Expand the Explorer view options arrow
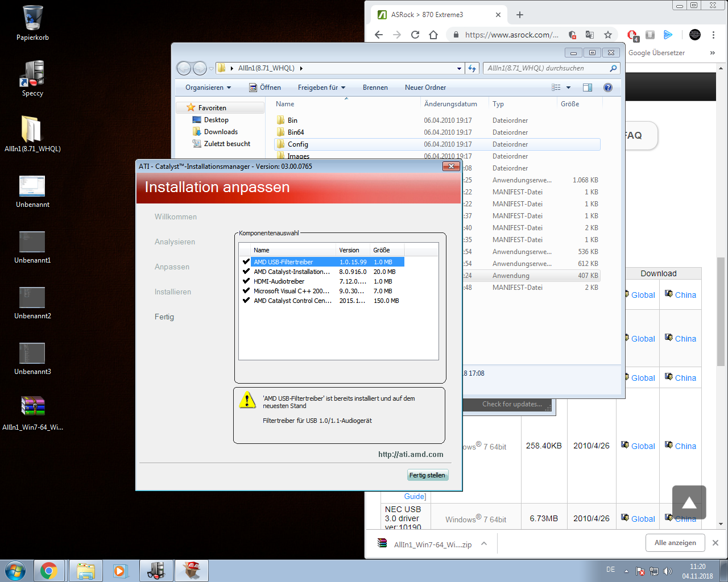Screen dimensions: 728x582 (x=568, y=88)
